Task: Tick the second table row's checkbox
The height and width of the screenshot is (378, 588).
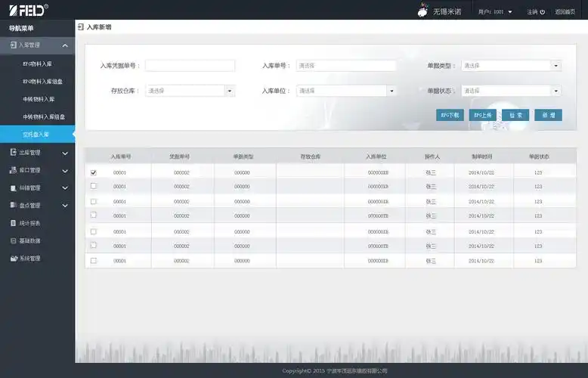Action: click(x=94, y=186)
